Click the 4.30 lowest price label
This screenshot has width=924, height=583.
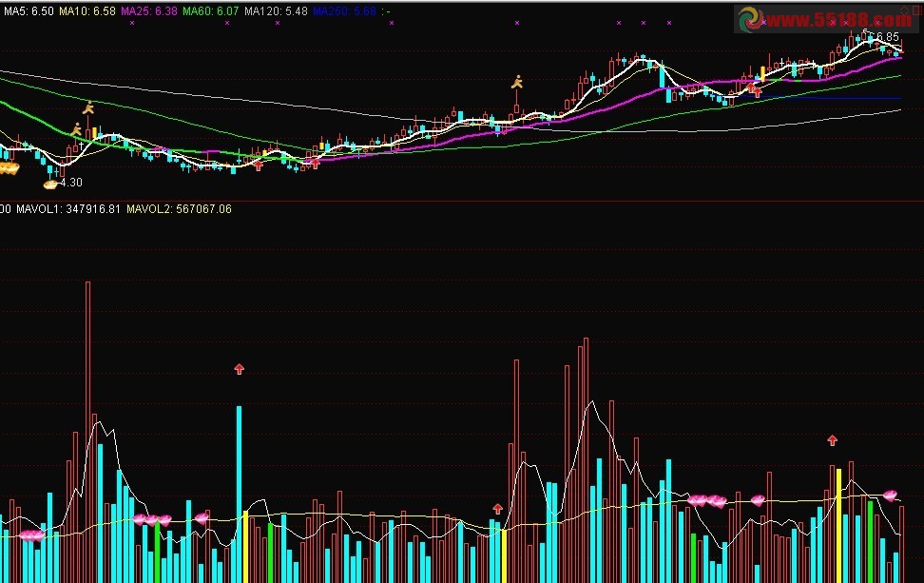click(71, 183)
